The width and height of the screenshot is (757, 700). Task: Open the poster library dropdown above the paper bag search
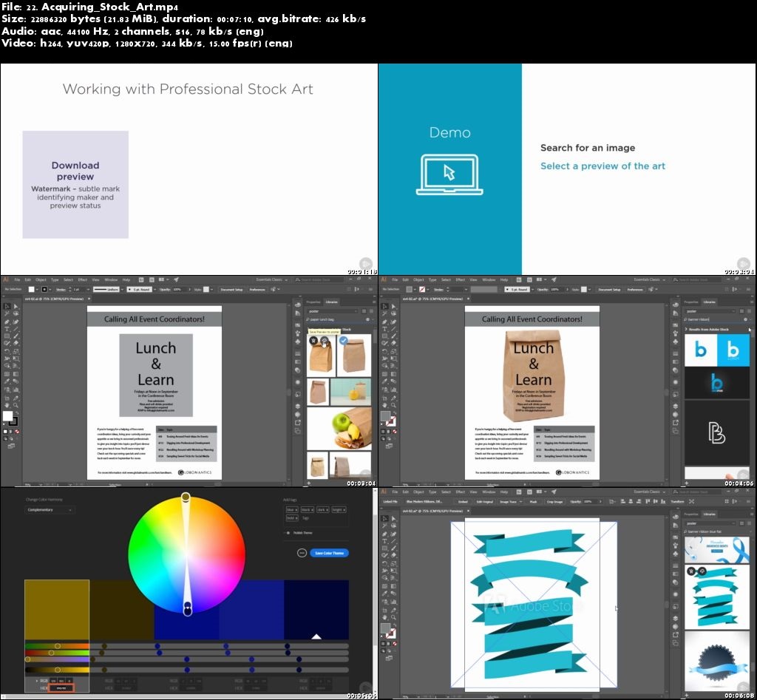336,311
